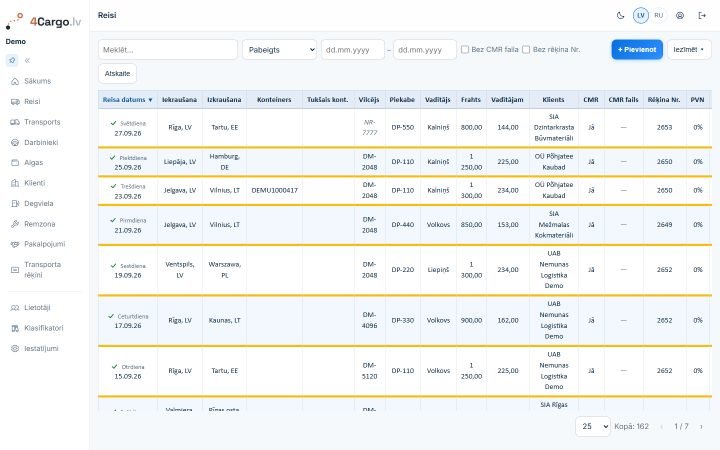Click invoice number 2653
720x450 pixels.
coord(664,127)
